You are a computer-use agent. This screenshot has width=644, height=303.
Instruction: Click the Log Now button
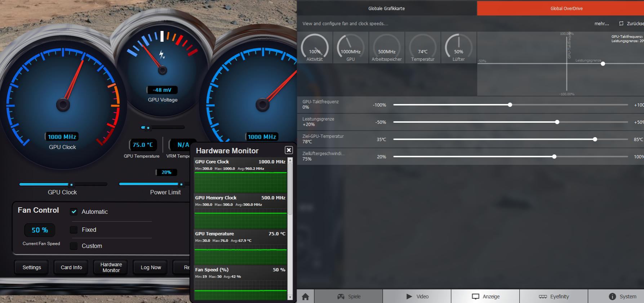[x=151, y=267]
